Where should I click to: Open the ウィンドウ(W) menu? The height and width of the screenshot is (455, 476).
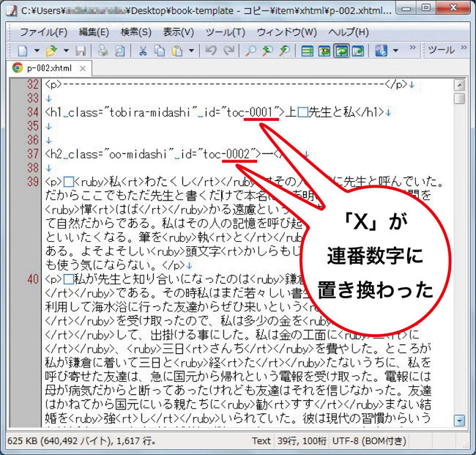click(x=287, y=32)
